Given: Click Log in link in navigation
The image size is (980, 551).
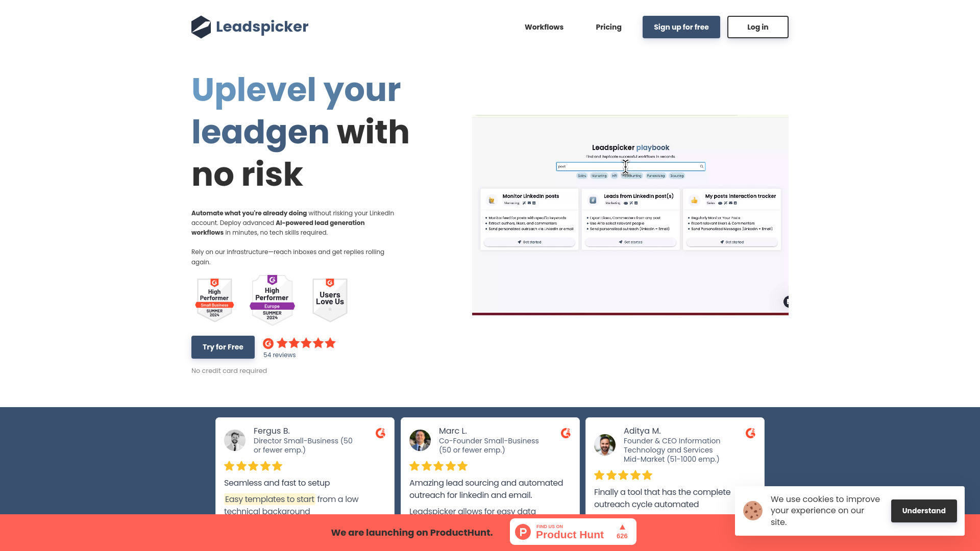Looking at the screenshot, I should click(x=758, y=27).
